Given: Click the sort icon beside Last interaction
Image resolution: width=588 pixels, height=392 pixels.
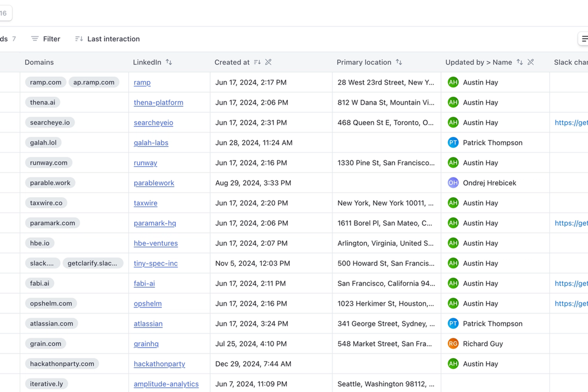Looking at the screenshot, I should (x=79, y=39).
